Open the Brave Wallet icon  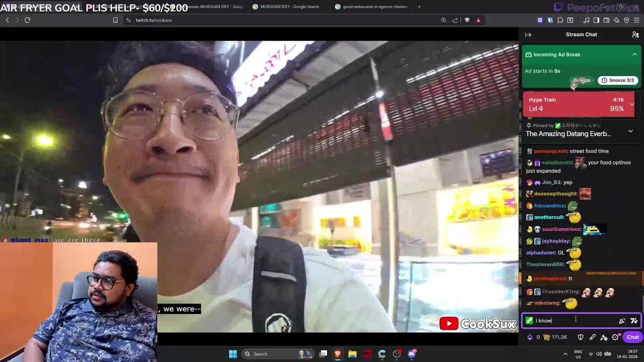click(606, 20)
